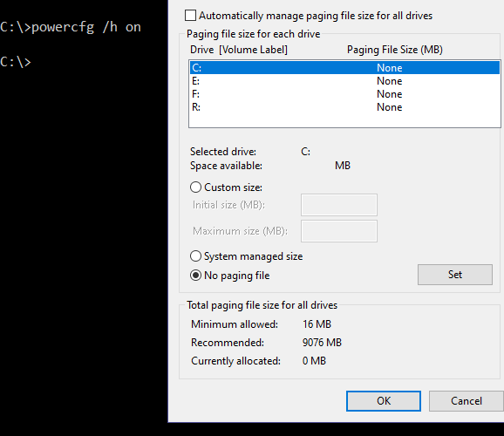Click the empty C:\> prompt in console

click(16, 62)
